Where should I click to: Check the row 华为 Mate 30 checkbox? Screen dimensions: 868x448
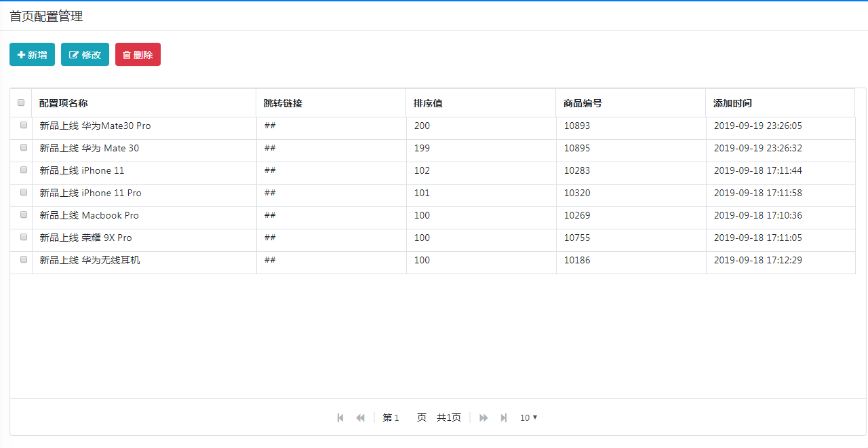coord(24,147)
